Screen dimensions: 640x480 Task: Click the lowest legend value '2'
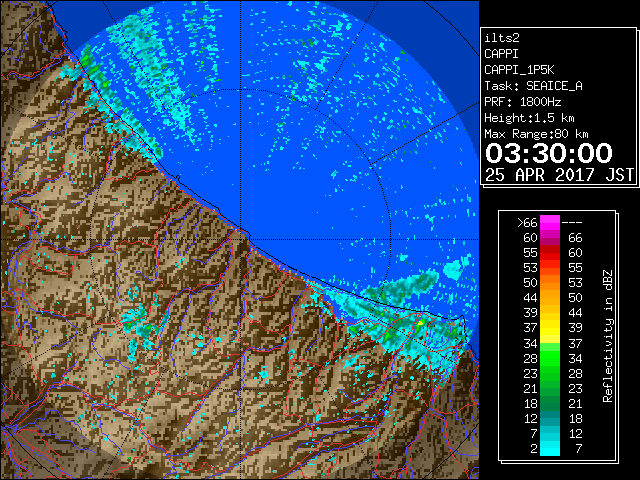(x=533, y=449)
